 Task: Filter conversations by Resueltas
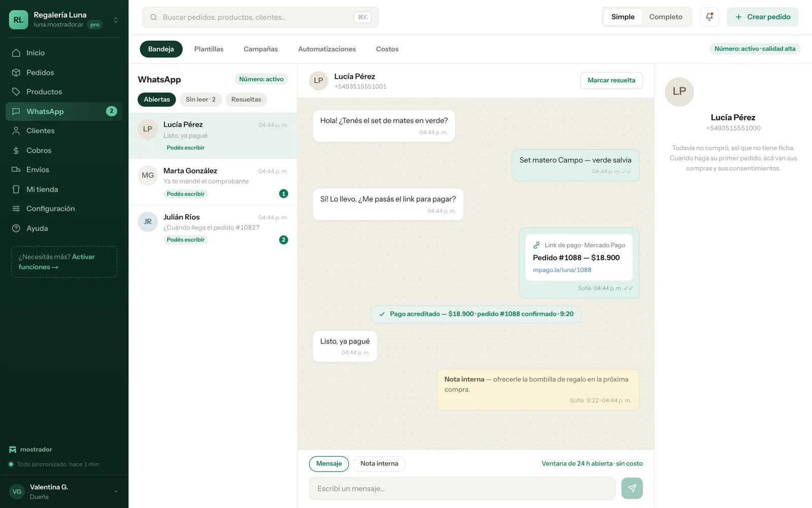(x=246, y=100)
